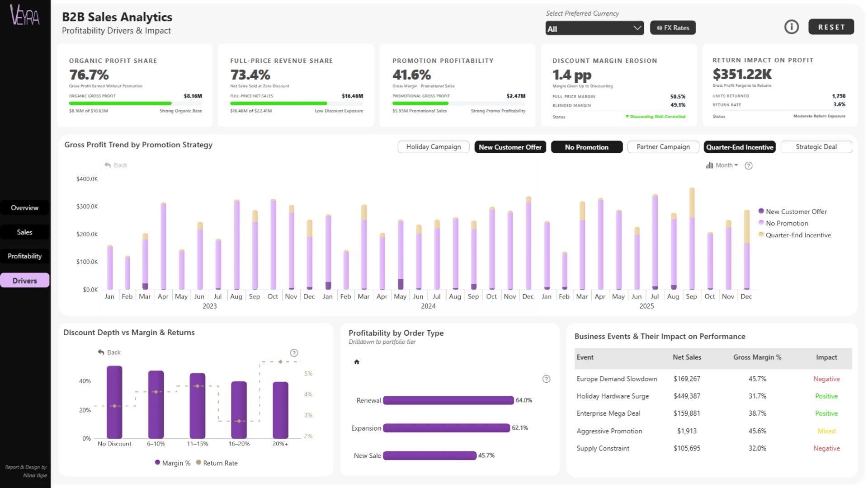Image resolution: width=868 pixels, height=488 pixels.
Task: Click the New Sale bar
Action: pyautogui.click(x=429, y=455)
